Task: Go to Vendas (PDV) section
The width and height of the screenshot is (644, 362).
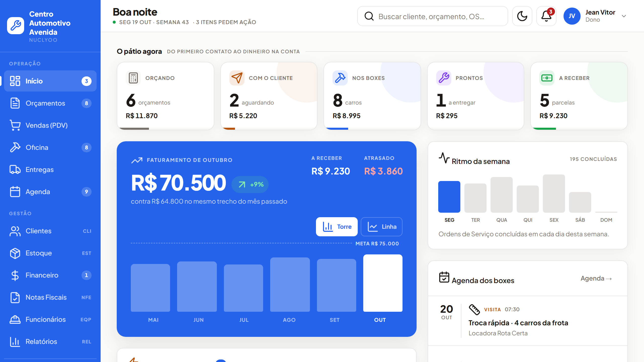Action: (x=50, y=125)
